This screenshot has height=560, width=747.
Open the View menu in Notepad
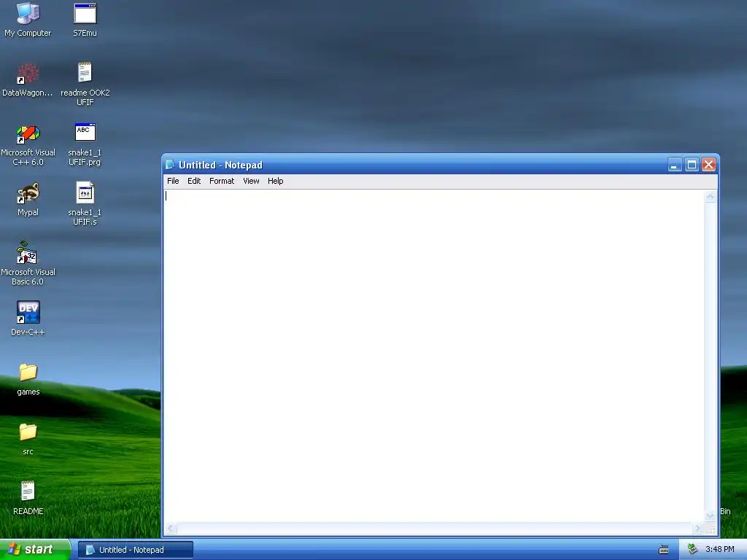[x=251, y=181]
